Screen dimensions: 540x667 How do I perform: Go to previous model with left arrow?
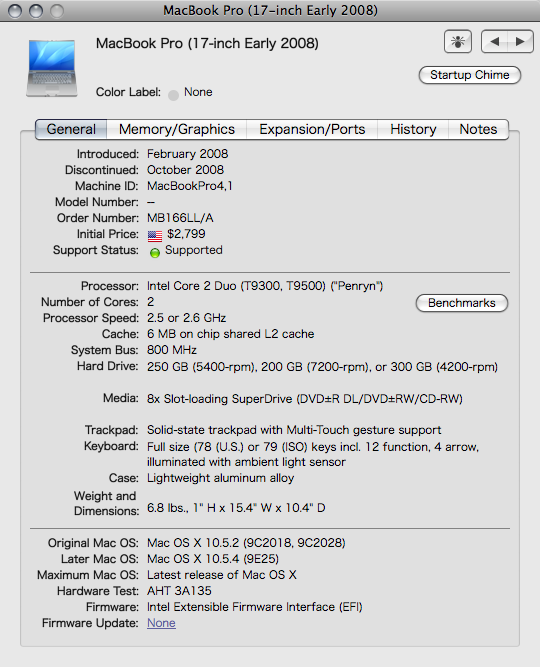click(x=494, y=42)
